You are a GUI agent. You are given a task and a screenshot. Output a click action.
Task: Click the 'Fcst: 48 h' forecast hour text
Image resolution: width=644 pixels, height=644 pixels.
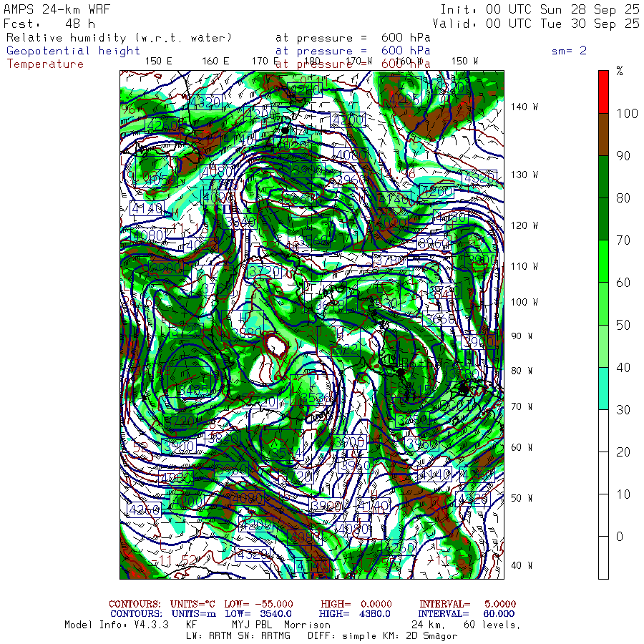(49, 24)
